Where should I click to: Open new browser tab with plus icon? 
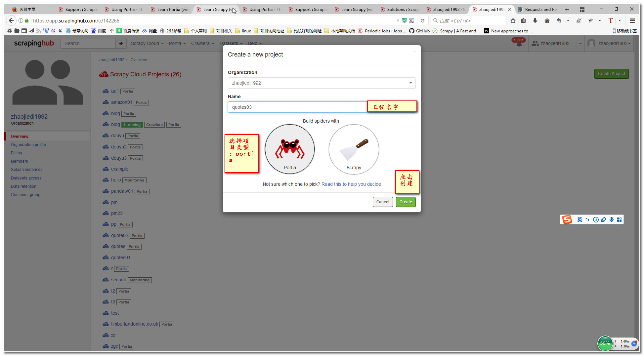[567, 9]
